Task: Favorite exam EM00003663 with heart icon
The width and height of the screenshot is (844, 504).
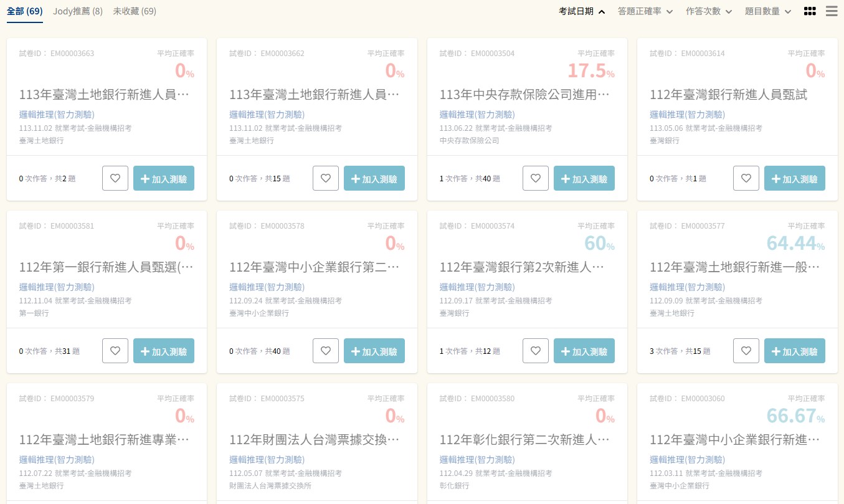Action: 115,178
